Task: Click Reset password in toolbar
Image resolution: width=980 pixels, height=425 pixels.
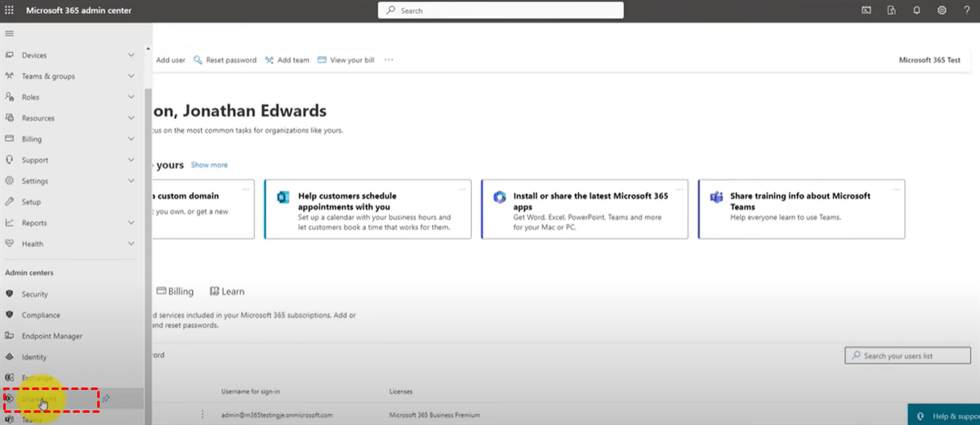Action: point(225,60)
